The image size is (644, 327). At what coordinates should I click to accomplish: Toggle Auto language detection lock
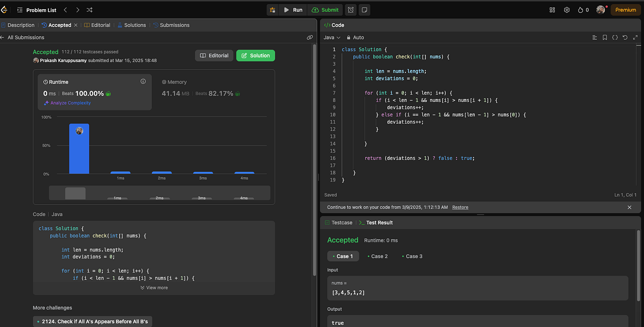click(x=355, y=37)
